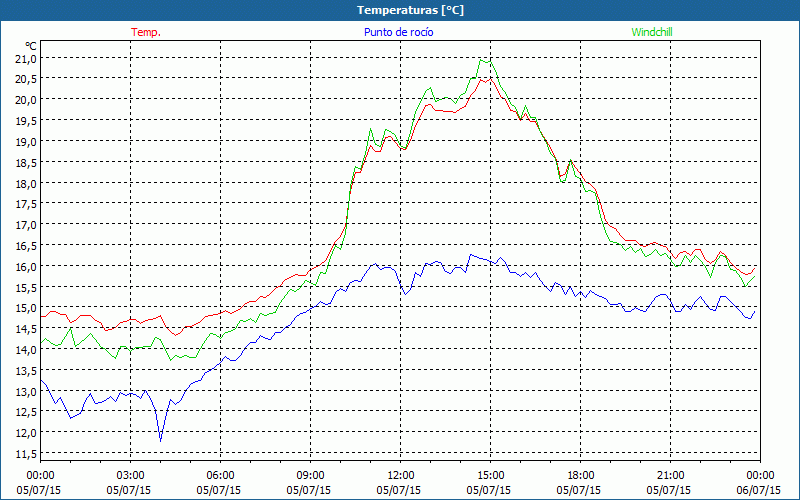Click the 12,5 y-axis value
Image resolution: width=800 pixels, height=500 pixels.
point(27,412)
